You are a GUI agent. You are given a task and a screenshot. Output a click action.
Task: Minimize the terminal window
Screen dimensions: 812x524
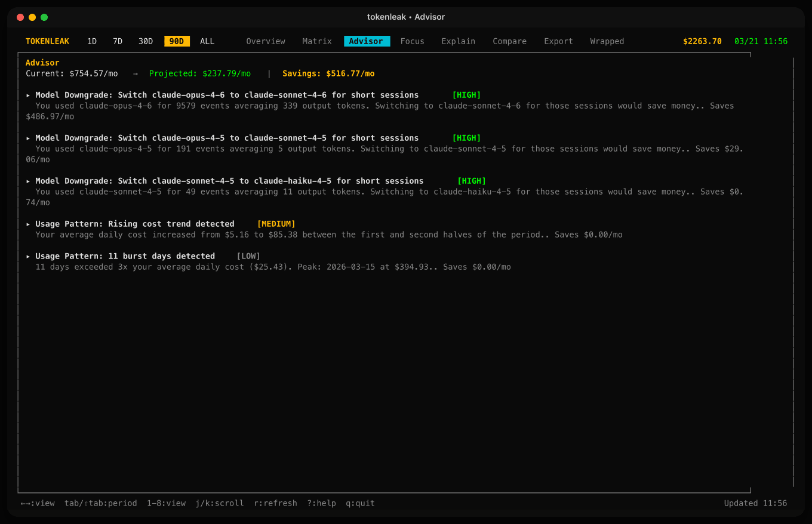(32, 17)
